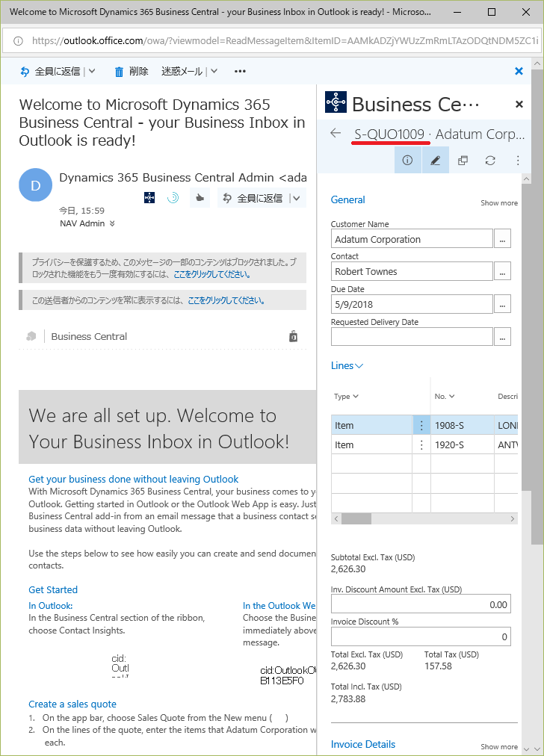
Task: Click the gray add-in icon next to Business Central
Action: (31, 336)
